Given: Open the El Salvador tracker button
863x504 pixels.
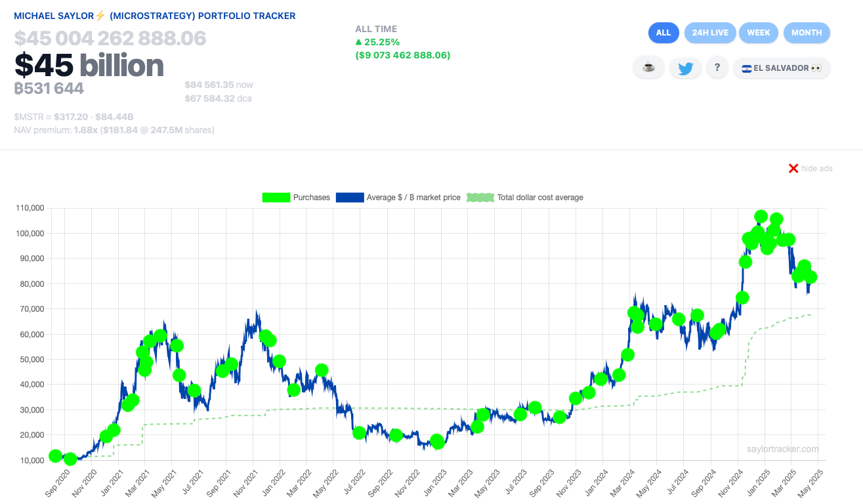Looking at the screenshot, I should 782,68.
